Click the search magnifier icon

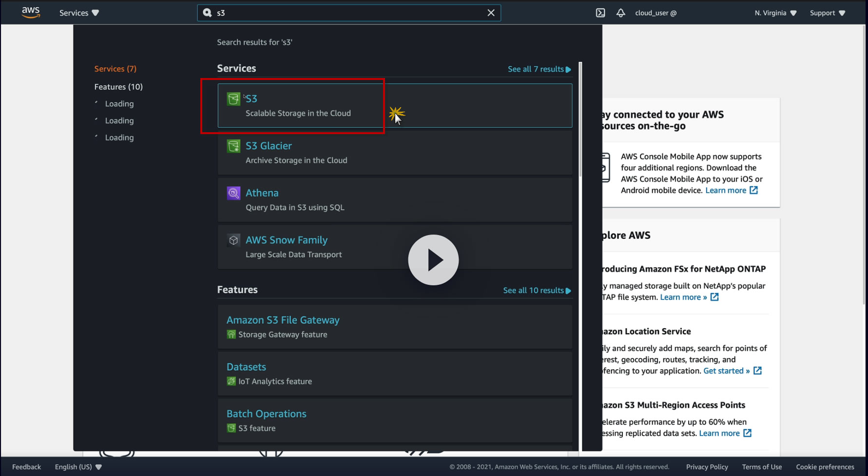[x=207, y=13]
